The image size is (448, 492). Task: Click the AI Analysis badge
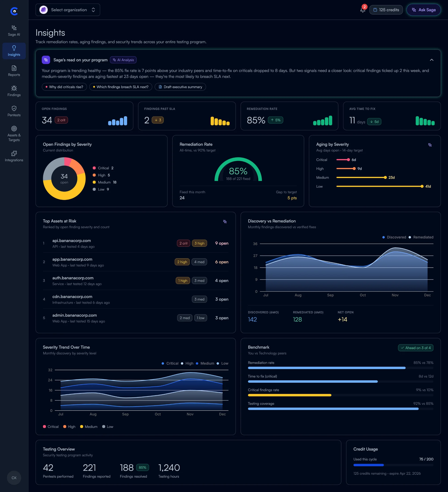[x=123, y=60]
